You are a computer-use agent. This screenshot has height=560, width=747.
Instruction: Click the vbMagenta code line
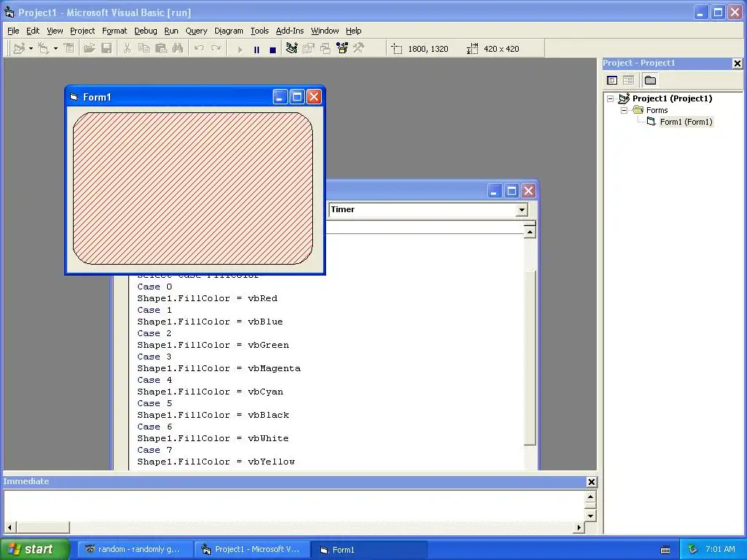pos(219,368)
